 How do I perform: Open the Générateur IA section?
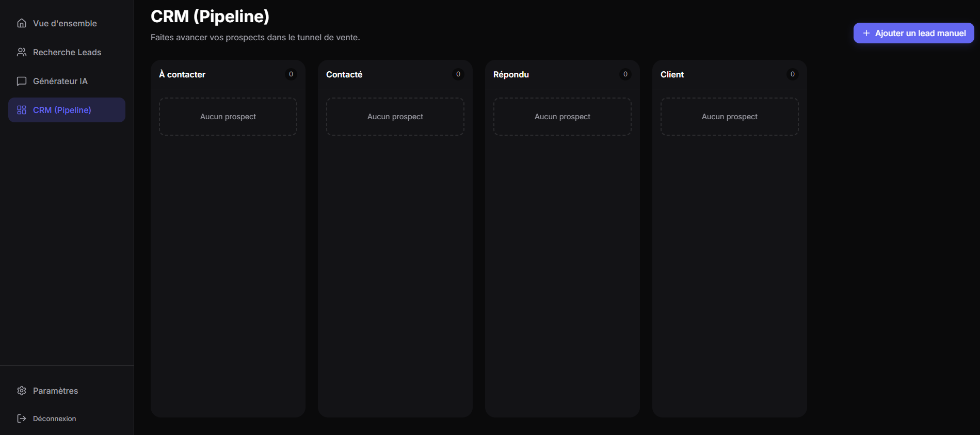[x=67, y=81]
